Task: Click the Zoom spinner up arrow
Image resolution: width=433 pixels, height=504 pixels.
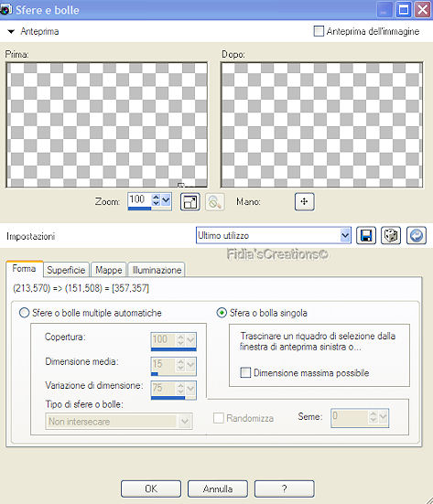Action: coord(156,197)
